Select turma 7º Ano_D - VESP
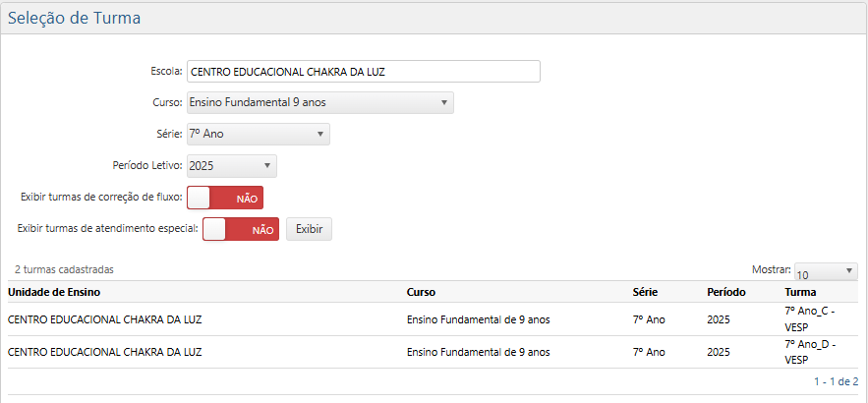 809,351
